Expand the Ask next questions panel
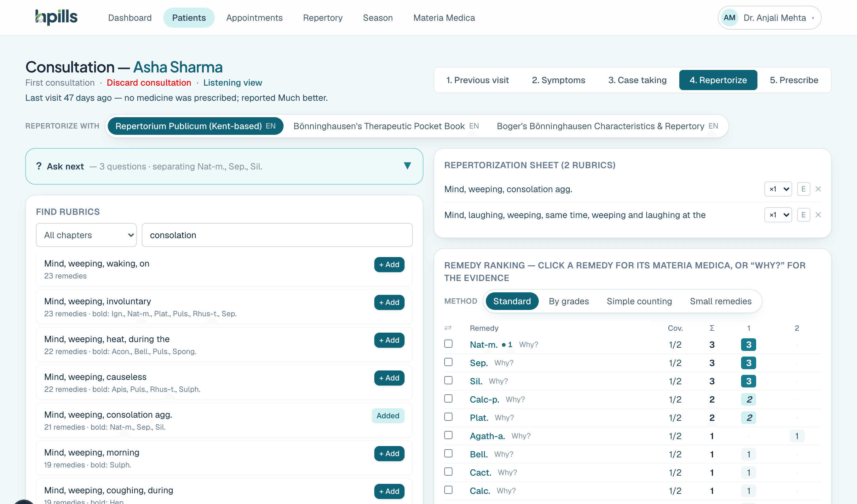857x504 pixels. (407, 166)
